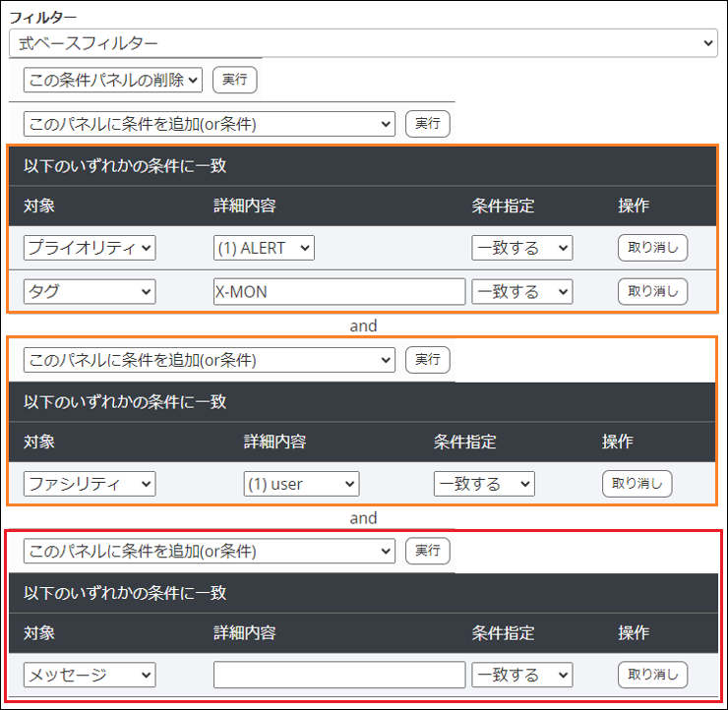
Task: Open the タグ target dropdown
Action: pyautogui.click(x=90, y=291)
